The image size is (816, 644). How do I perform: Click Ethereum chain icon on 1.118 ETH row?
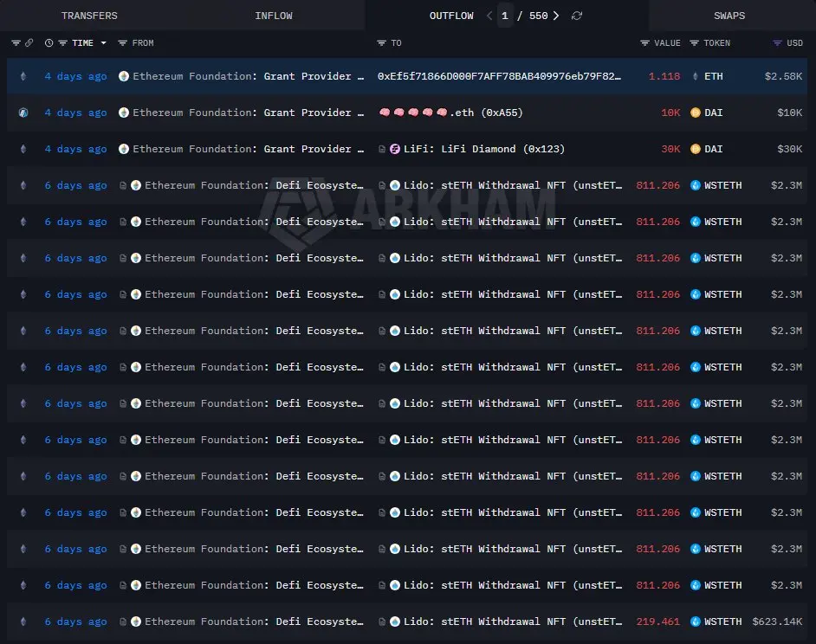pyautogui.click(x=23, y=76)
